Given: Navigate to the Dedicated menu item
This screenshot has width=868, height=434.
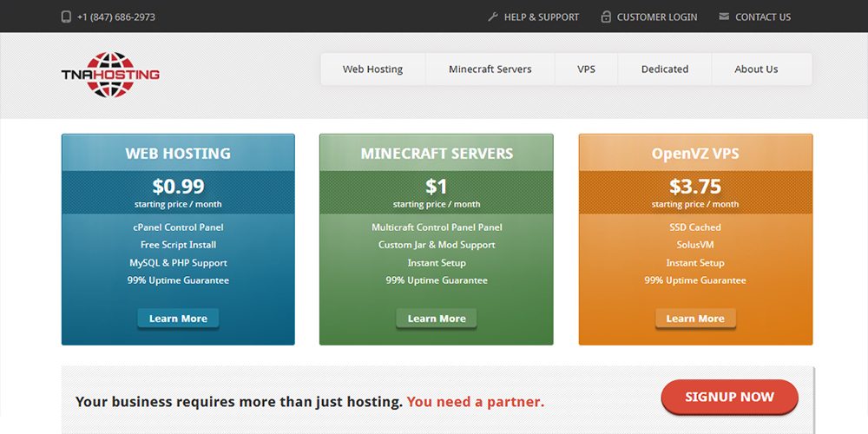Looking at the screenshot, I should coord(665,69).
